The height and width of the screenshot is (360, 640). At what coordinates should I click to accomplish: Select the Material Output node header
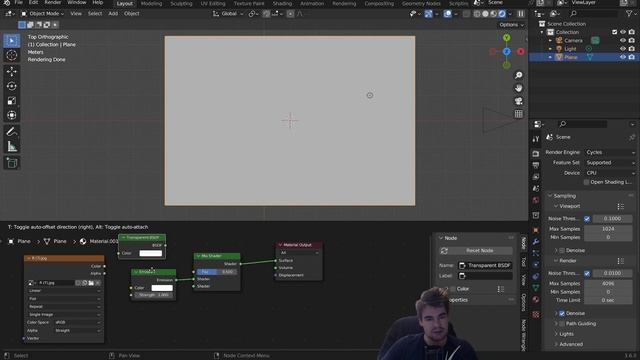point(299,244)
